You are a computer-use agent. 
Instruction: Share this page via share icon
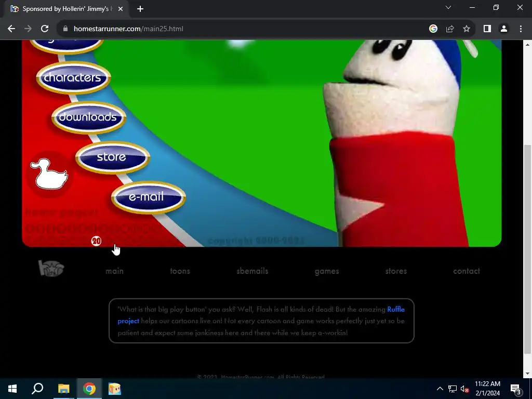pos(450,29)
